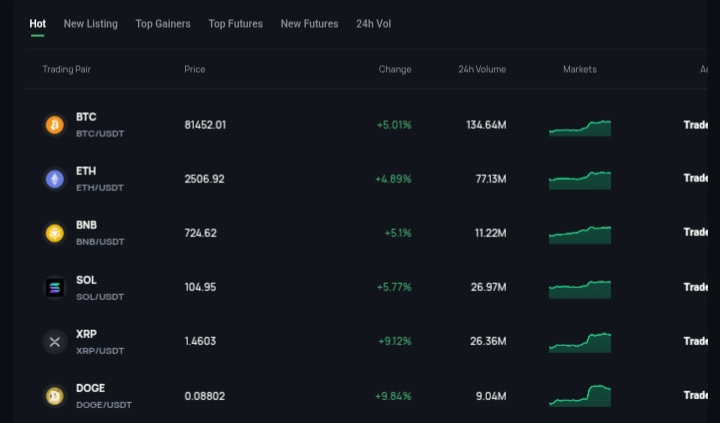Click Trade button for BNB
Viewport: 720px width, 423px height.
(695, 232)
